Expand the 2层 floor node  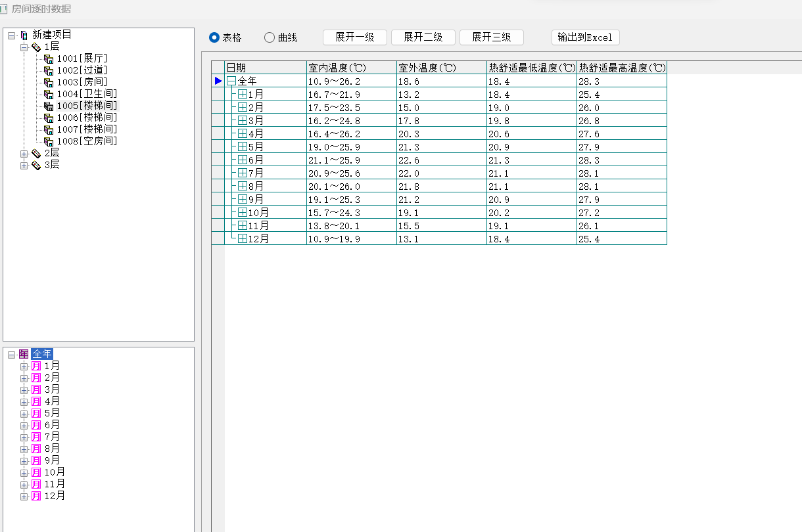click(24, 153)
